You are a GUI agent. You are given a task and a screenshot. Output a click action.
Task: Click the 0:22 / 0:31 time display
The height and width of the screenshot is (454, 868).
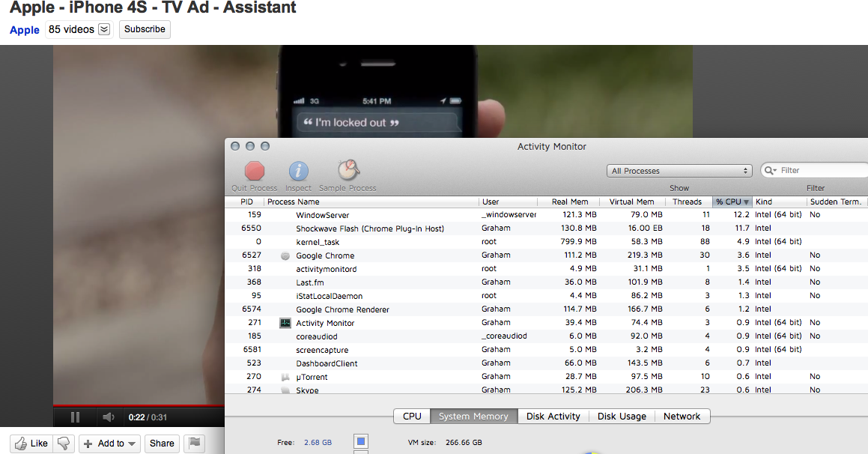pyautogui.click(x=148, y=417)
